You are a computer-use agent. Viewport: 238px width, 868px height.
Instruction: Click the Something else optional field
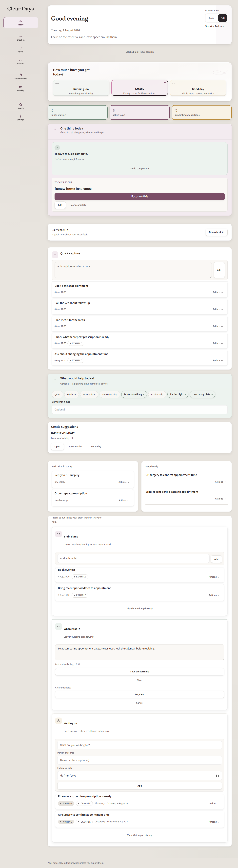point(139,409)
